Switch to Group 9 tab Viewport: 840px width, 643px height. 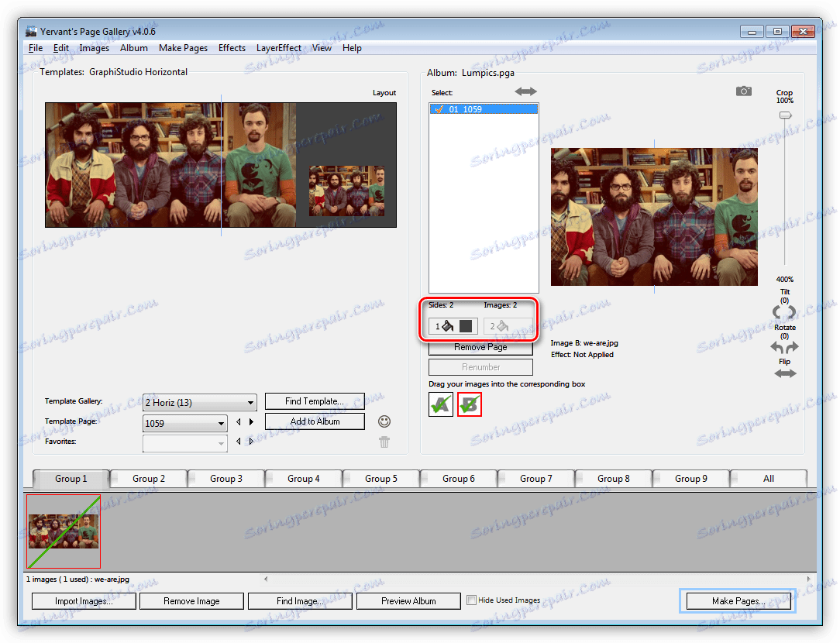point(691,479)
